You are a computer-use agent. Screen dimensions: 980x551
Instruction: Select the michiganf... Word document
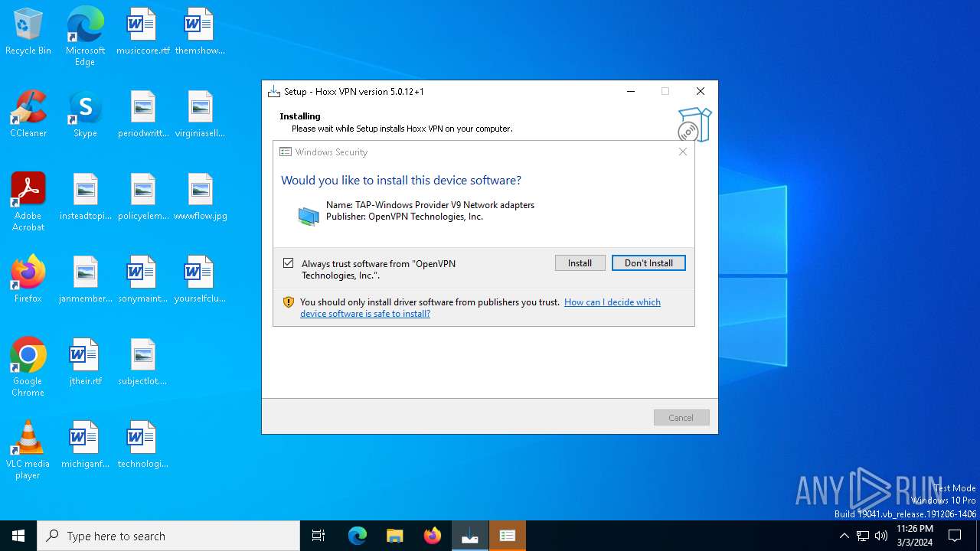[x=85, y=445]
